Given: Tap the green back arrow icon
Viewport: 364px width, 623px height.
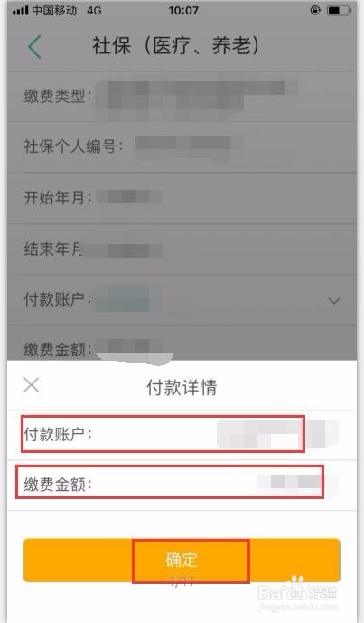Looking at the screenshot, I should coord(34,46).
